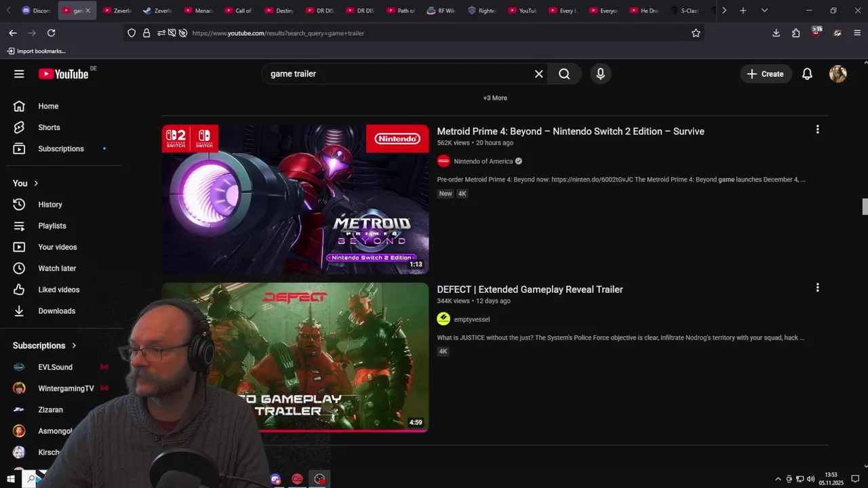Click the YouTube logo
The height and width of the screenshot is (488, 868).
pos(64,74)
